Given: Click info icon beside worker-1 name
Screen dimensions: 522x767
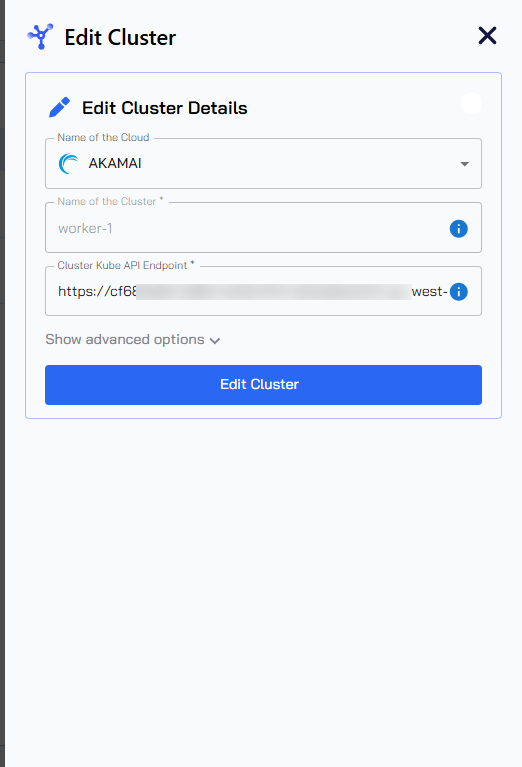Looking at the screenshot, I should click(x=458, y=228).
